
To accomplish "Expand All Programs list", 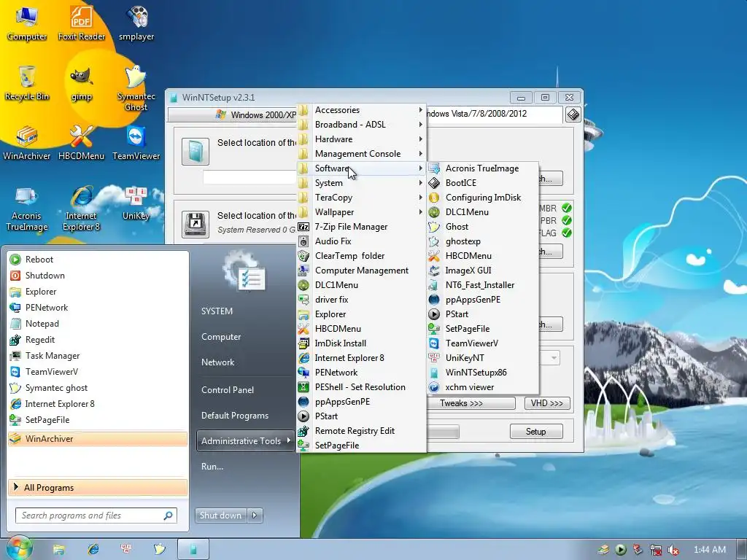I will 98,488.
